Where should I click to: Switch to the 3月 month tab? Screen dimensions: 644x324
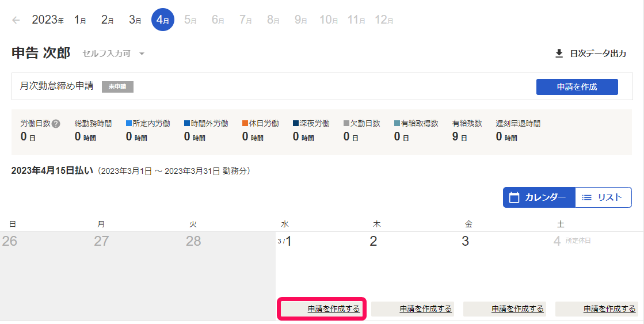click(135, 20)
